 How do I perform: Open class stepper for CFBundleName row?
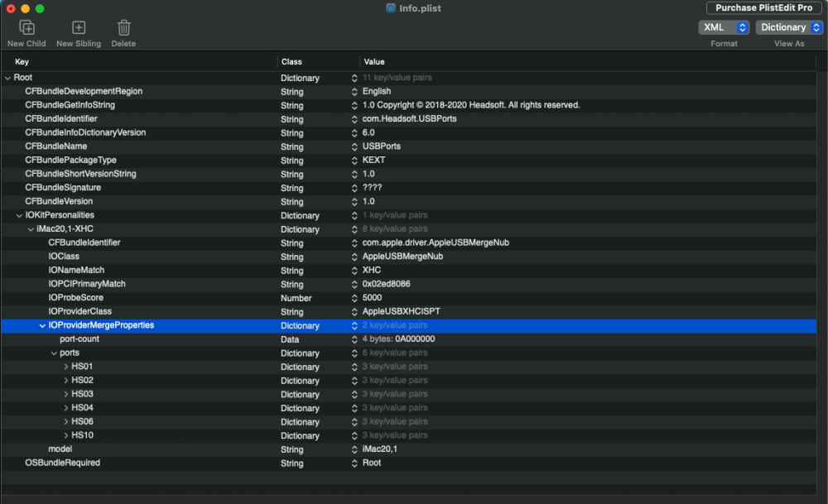(x=354, y=146)
